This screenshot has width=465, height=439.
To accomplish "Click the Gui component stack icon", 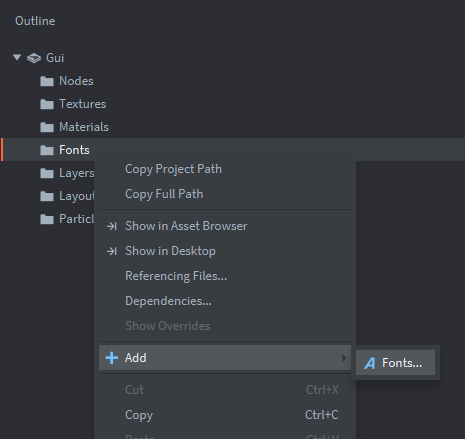I will [x=34, y=58].
